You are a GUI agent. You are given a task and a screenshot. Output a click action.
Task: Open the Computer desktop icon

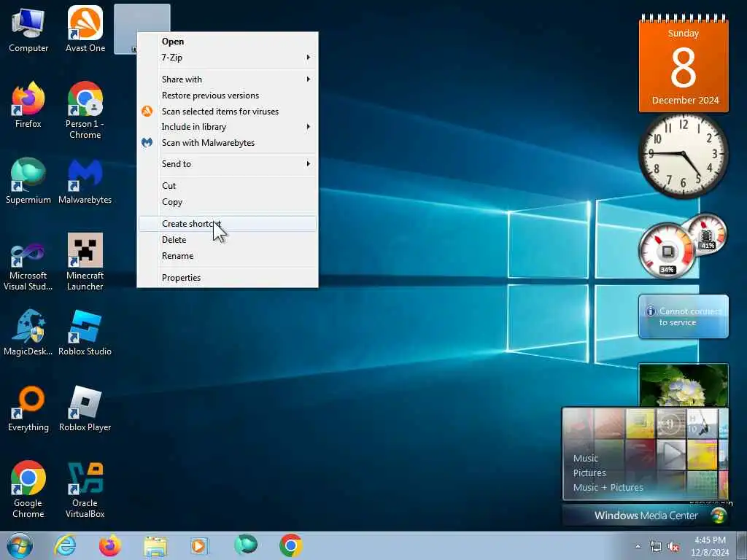point(28,29)
